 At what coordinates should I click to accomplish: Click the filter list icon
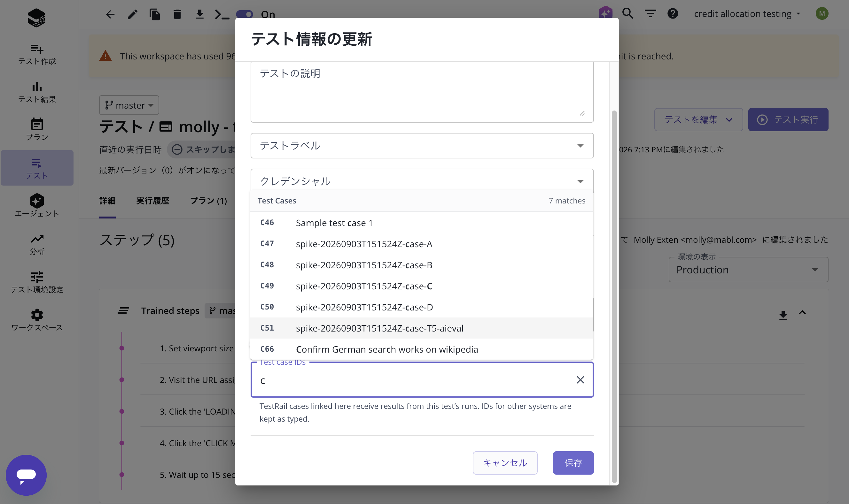pyautogui.click(x=650, y=14)
